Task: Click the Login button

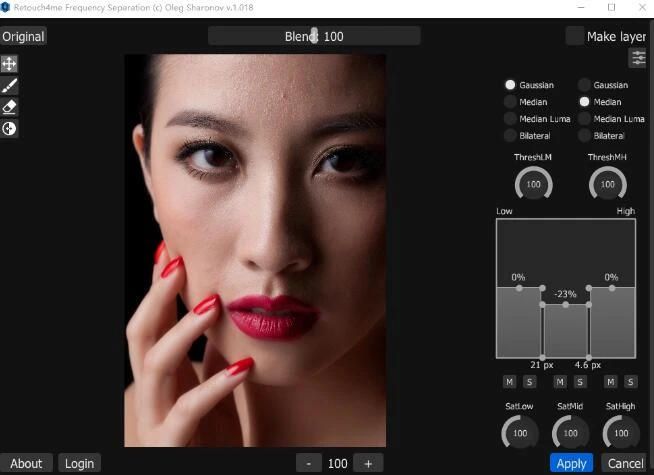Action: pyautogui.click(x=79, y=463)
